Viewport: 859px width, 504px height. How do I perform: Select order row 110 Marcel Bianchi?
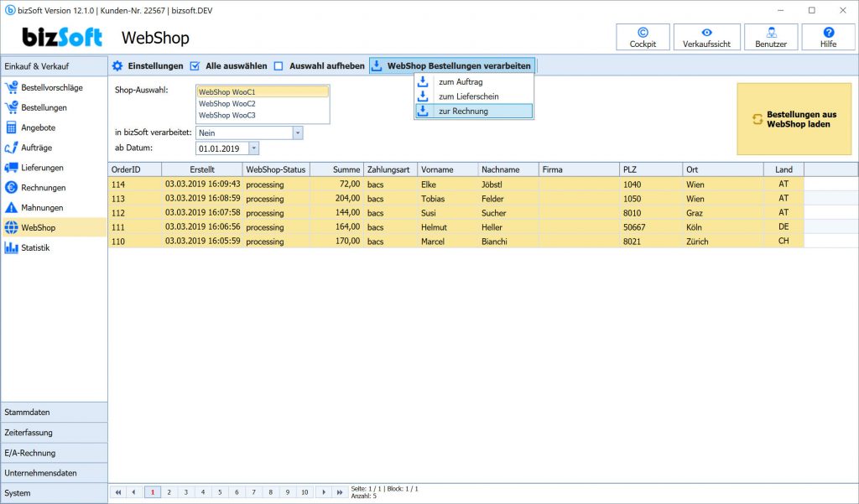coord(456,241)
